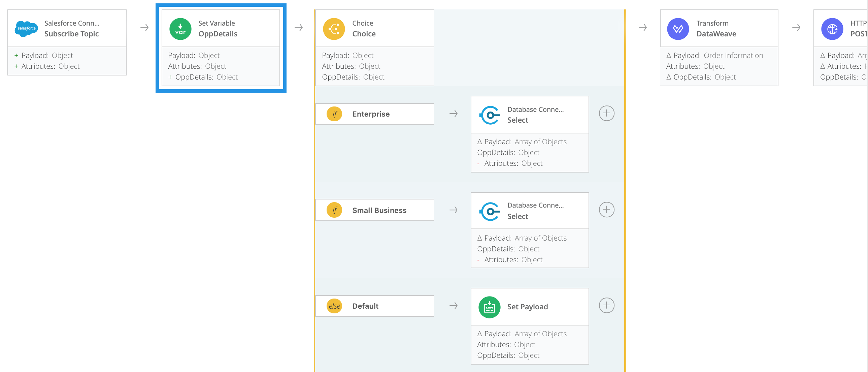Click the HTTP globe icon

coord(832,29)
